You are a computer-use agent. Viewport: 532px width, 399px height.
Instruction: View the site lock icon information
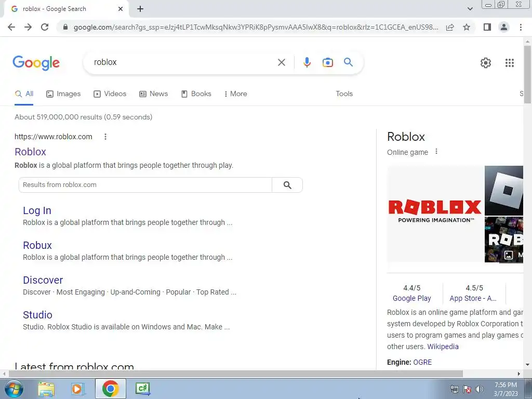65,27
